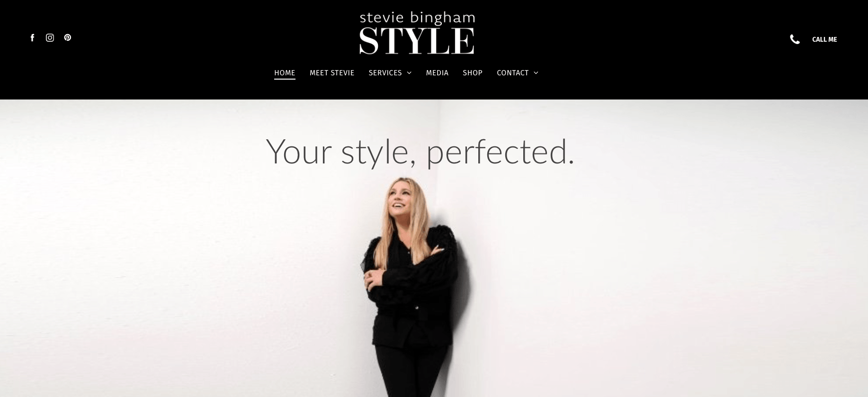The height and width of the screenshot is (397, 868).
Task: Click the word 'perfected.' in the headline
Action: point(501,153)
